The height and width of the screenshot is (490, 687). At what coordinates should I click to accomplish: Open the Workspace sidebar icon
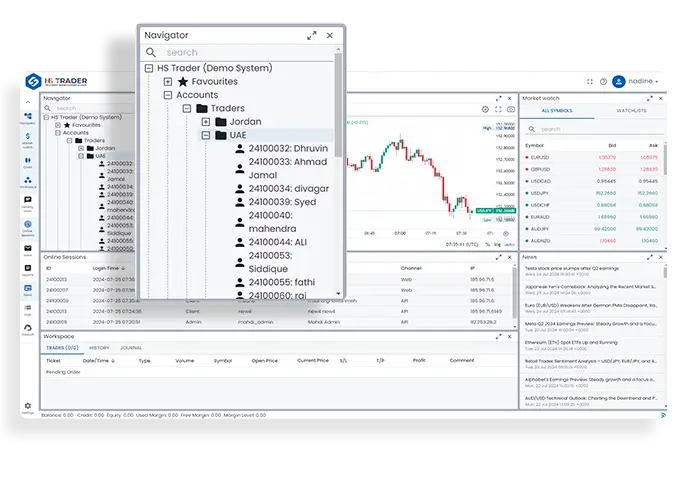(28, 181)
